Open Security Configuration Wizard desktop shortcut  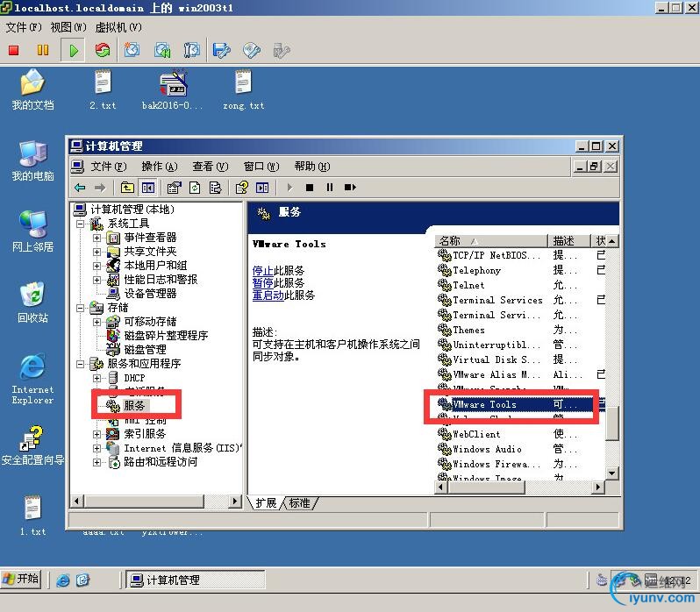[x=32, y=445]
